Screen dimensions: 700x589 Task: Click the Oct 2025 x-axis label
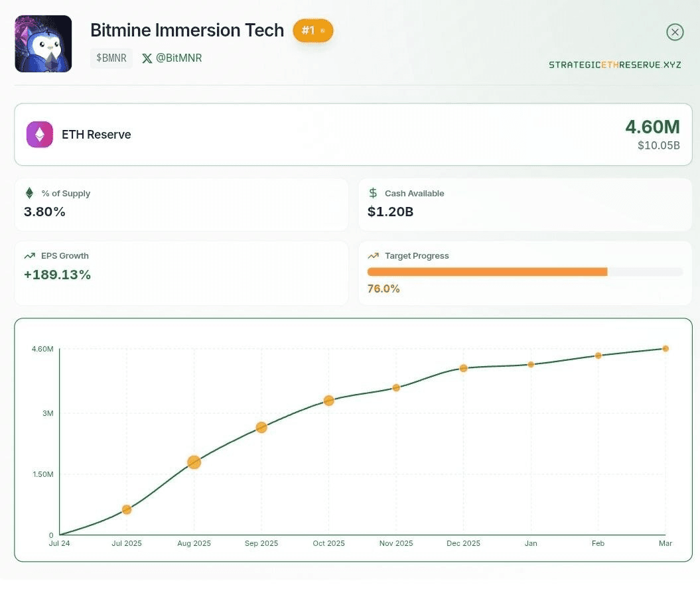click(x=329, y=543)
